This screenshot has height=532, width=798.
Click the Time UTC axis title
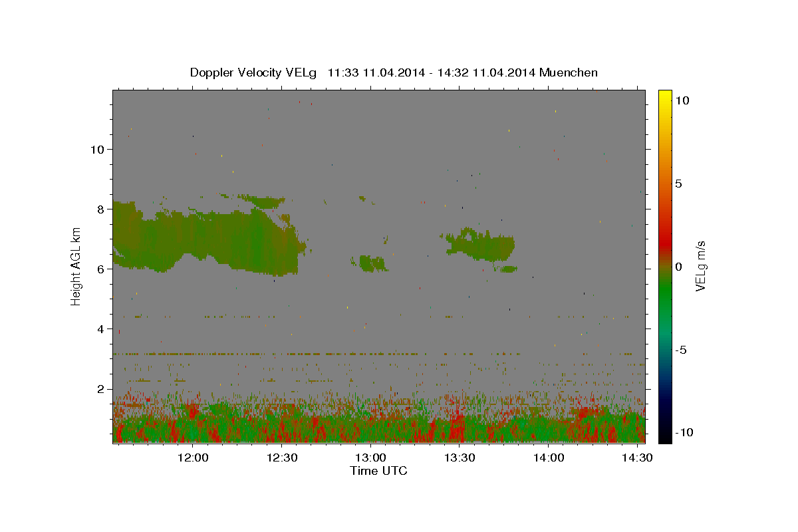pos(378,471)
